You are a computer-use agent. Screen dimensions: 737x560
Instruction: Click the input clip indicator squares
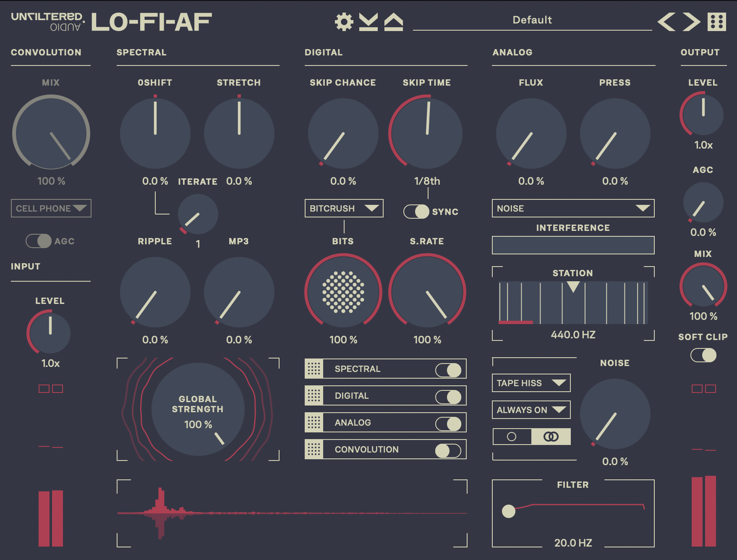coord(51,389)
